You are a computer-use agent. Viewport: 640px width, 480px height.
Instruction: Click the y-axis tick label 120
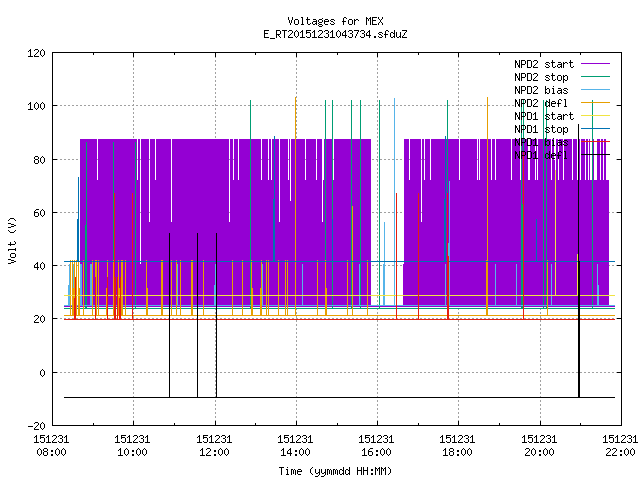[x=36, y=53]
